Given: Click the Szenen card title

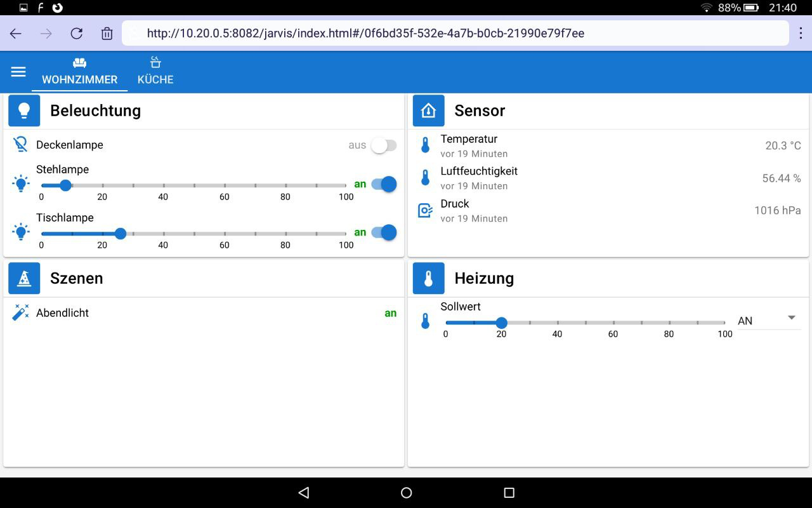Looking at the screenshot, I should coord(76,278).
